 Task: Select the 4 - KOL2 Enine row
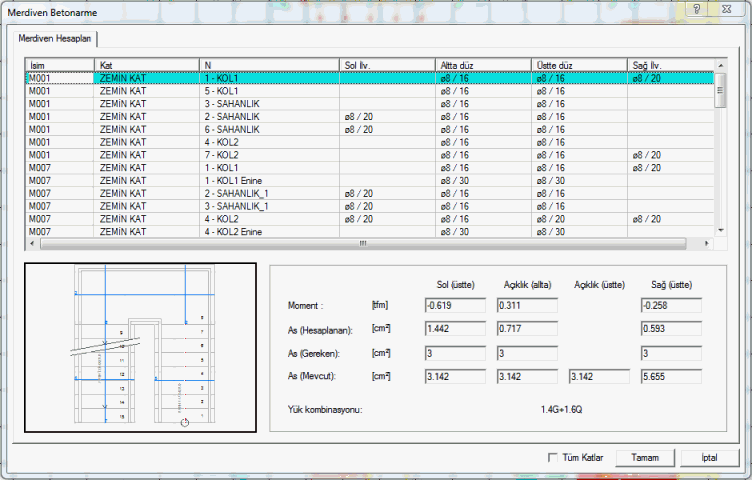point(369,232)
